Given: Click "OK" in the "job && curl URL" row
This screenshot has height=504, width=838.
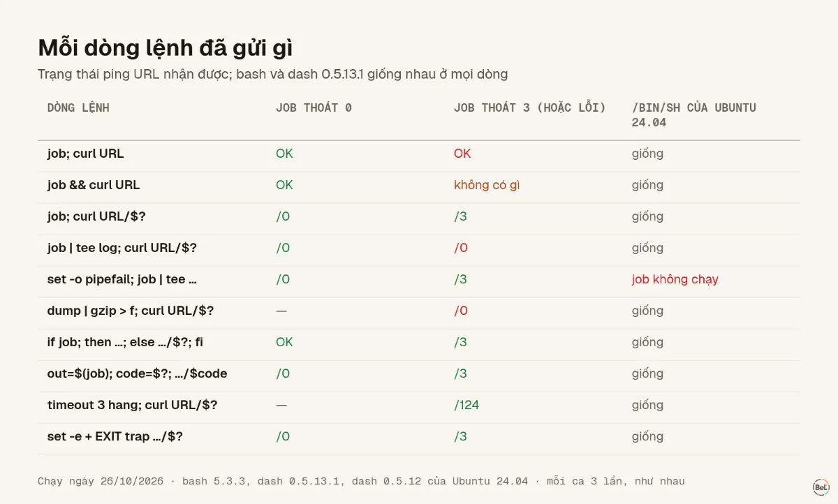Looking at the screenshot, I should coord(284,185).
